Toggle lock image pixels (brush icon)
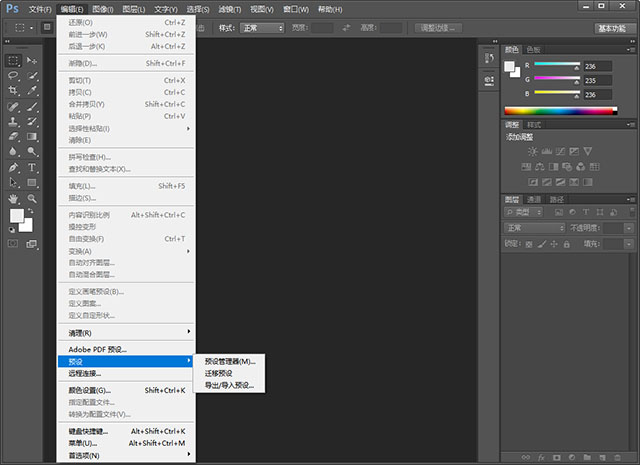 click(x=542, y=245)
